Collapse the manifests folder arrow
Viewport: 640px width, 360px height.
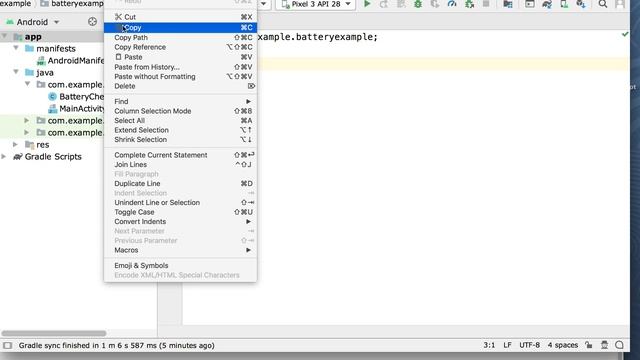16,48
